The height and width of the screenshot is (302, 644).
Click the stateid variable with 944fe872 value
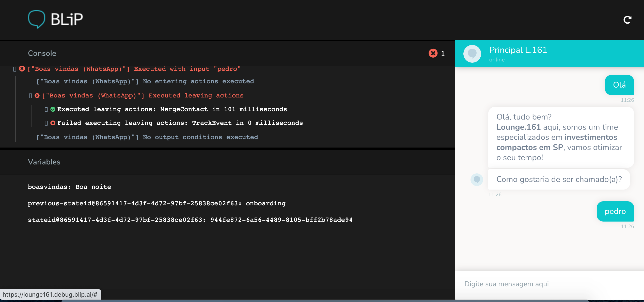tap(190, 220)
